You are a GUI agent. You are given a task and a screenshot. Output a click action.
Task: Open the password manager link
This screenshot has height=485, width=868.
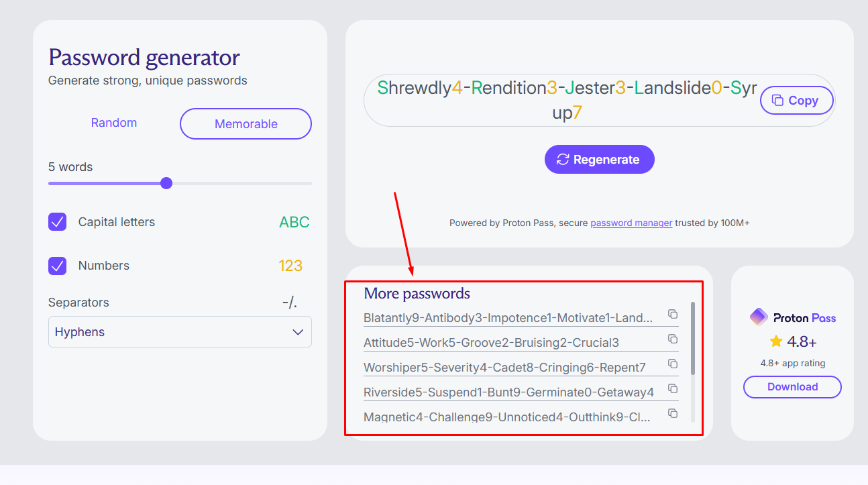[631, 223]
